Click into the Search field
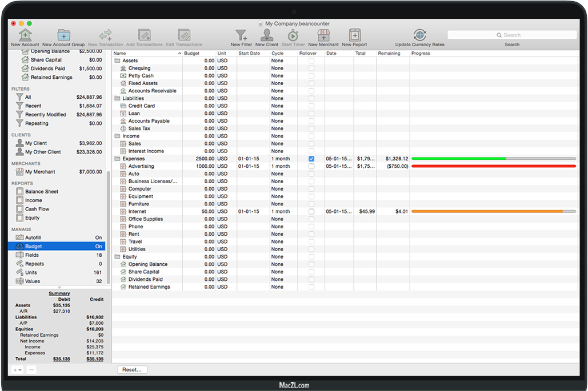Viewport: 588px width, 391px height. coord(512,35)
